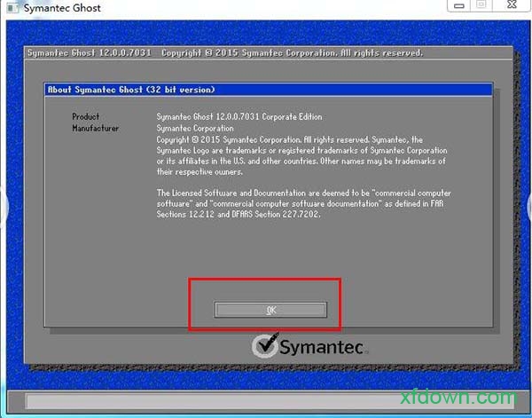Click the Symantec wordmark text

point(322,348)
